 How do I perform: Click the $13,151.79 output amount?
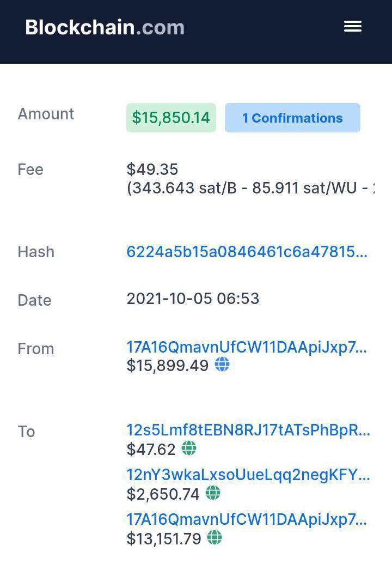click(x=164, y=539)
